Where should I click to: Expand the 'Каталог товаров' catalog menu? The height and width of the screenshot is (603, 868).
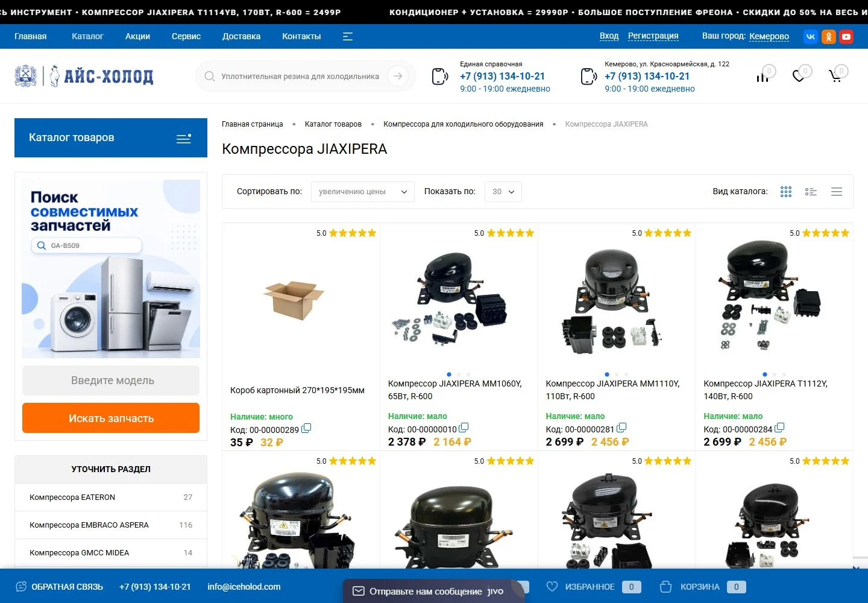pos(111,138)
